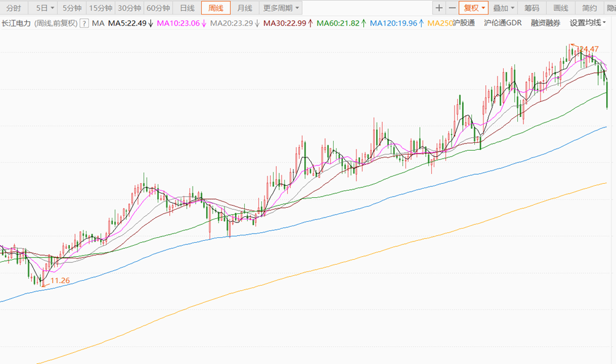Zoom out with the minus icon
The image size is (616, 364).
click(x=452, y=8)
